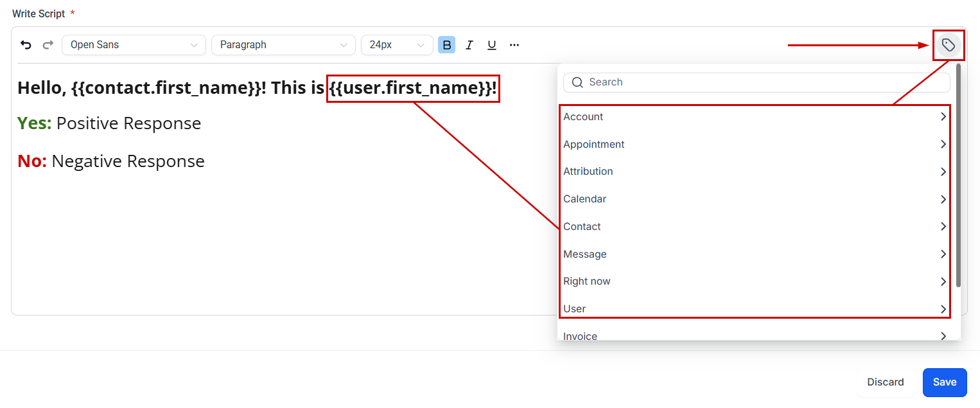This screenshot has height=408, width=980.
Task: Save the script
Action: (945, 382)
